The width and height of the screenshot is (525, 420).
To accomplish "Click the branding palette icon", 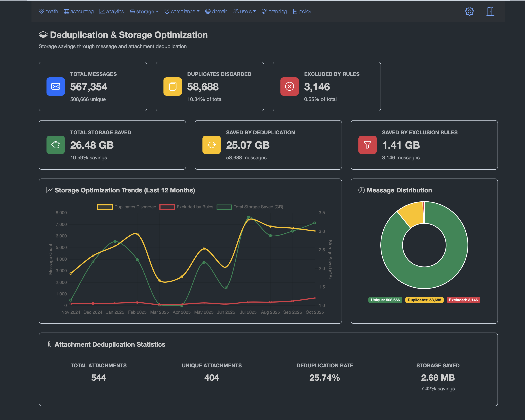I will tap(264, 11).
